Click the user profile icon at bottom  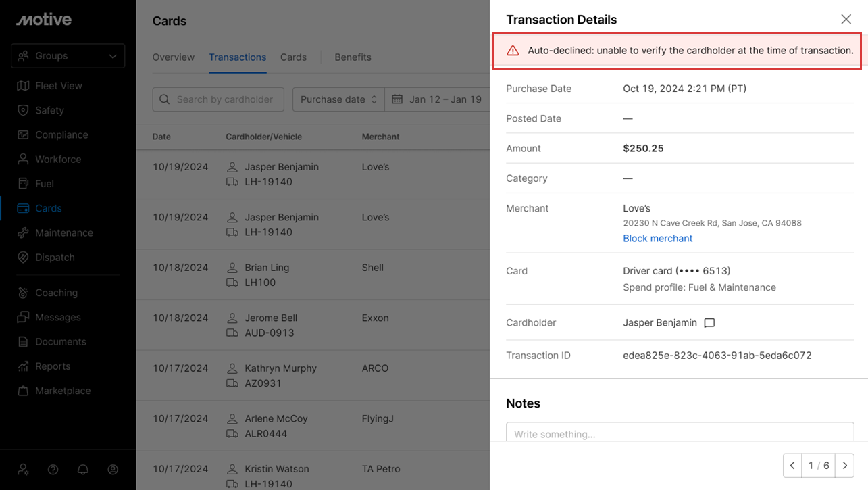[113, 470]
